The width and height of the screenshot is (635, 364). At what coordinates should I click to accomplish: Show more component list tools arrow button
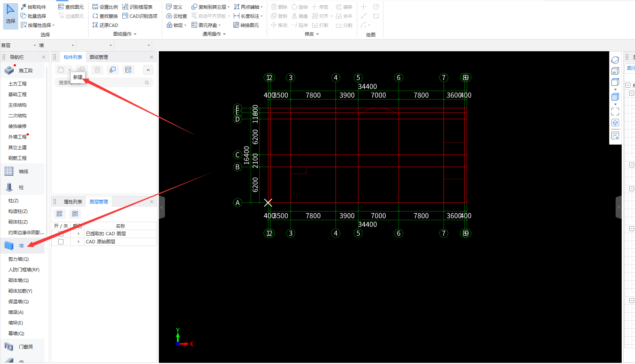coord(148,70)
